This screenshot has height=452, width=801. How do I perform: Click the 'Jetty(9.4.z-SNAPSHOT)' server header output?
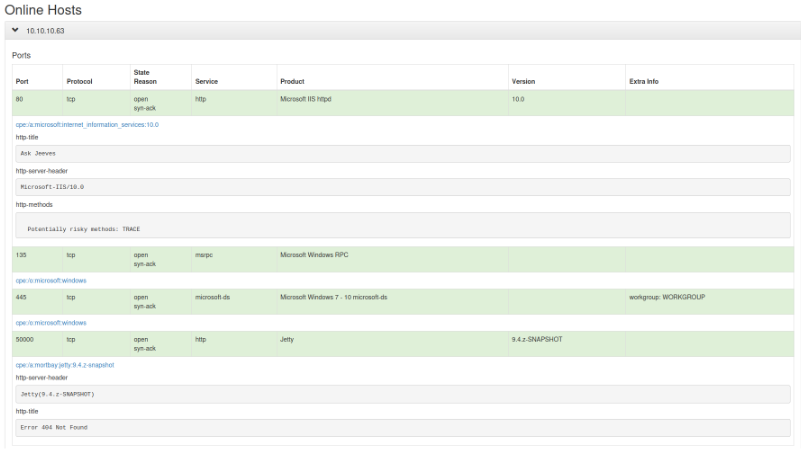tap(400, 394)
